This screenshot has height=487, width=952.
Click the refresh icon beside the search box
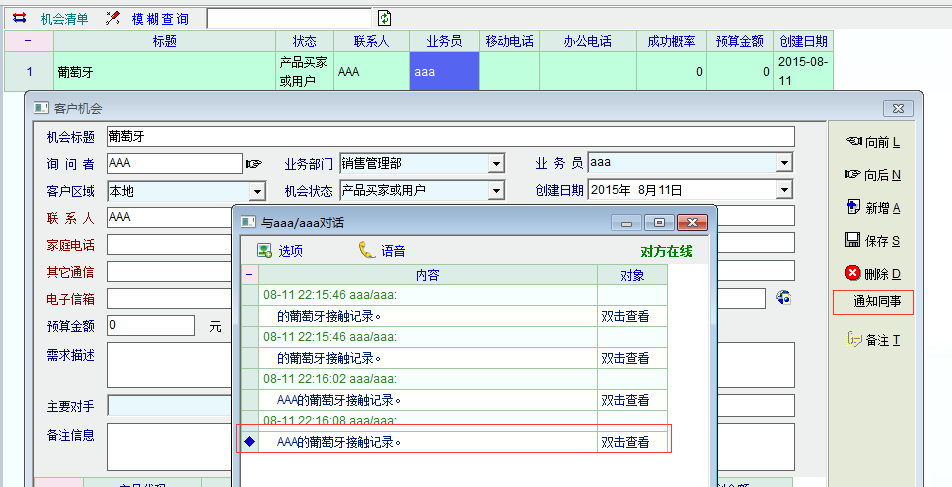point(385,18)
